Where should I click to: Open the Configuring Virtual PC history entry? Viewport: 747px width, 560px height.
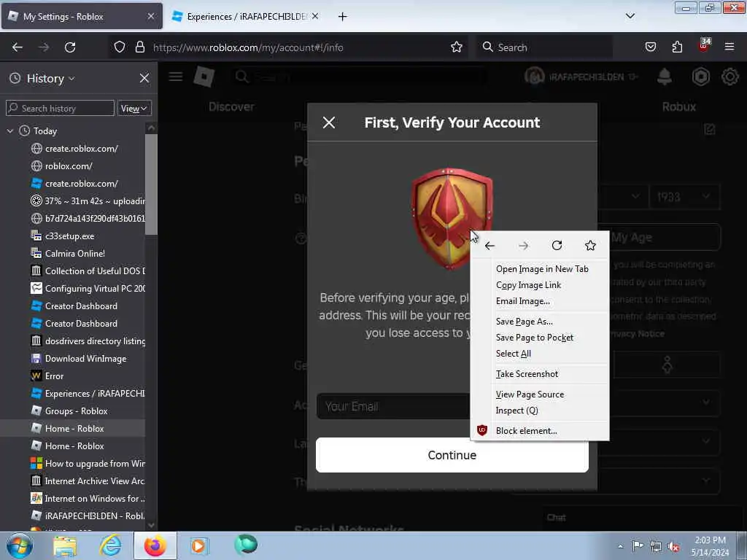click(x=95, y=289)
